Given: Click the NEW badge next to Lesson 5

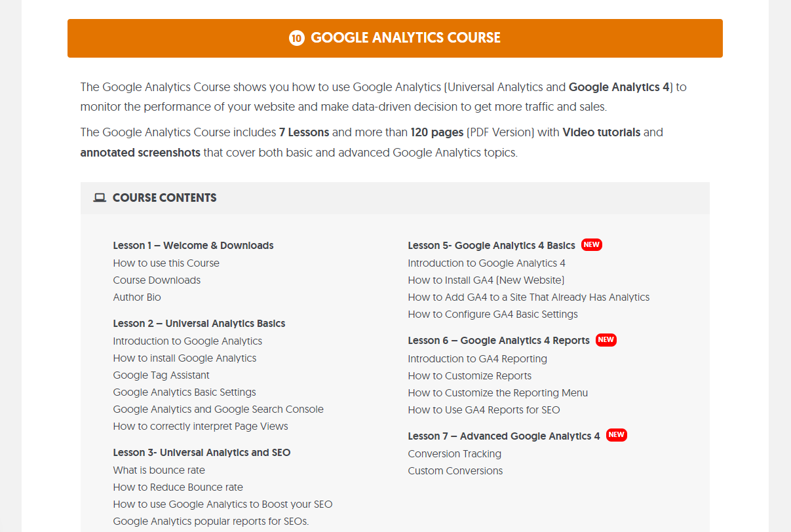Looking at the screenshot, I should pos(592,244).
